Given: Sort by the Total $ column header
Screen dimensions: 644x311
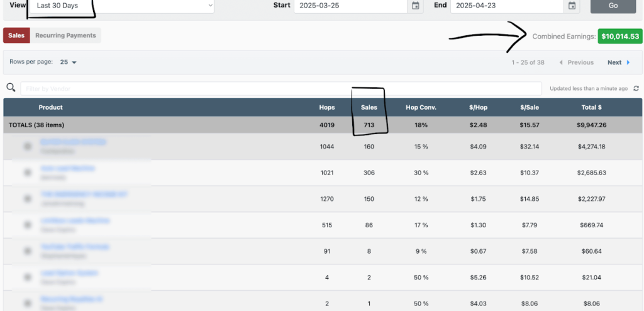Looking at the screenshot, I should click(x=591, y=107).
